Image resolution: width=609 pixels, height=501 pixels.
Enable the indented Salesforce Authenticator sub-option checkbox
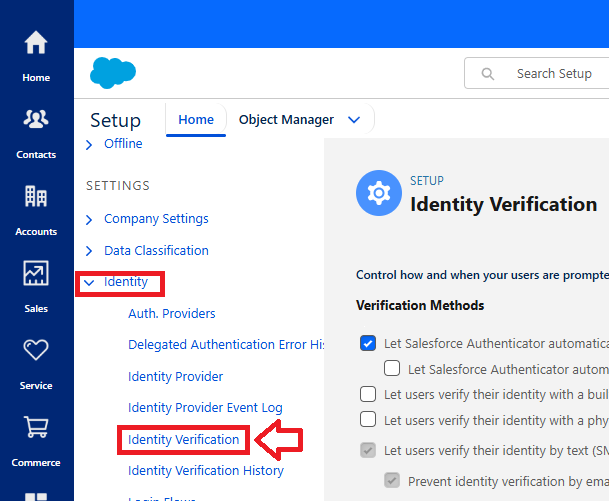[392, 368]
